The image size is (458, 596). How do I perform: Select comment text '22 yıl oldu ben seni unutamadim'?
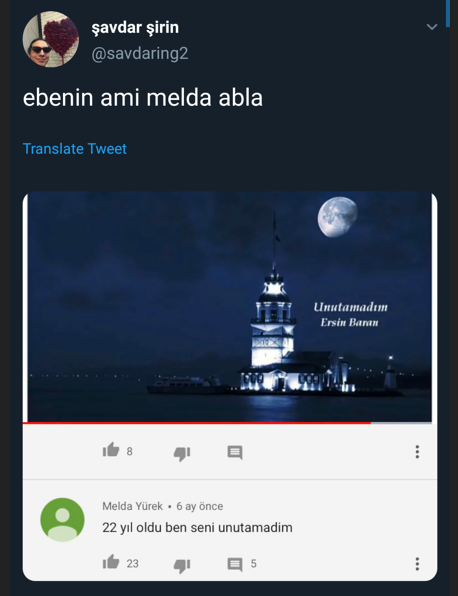197,528
